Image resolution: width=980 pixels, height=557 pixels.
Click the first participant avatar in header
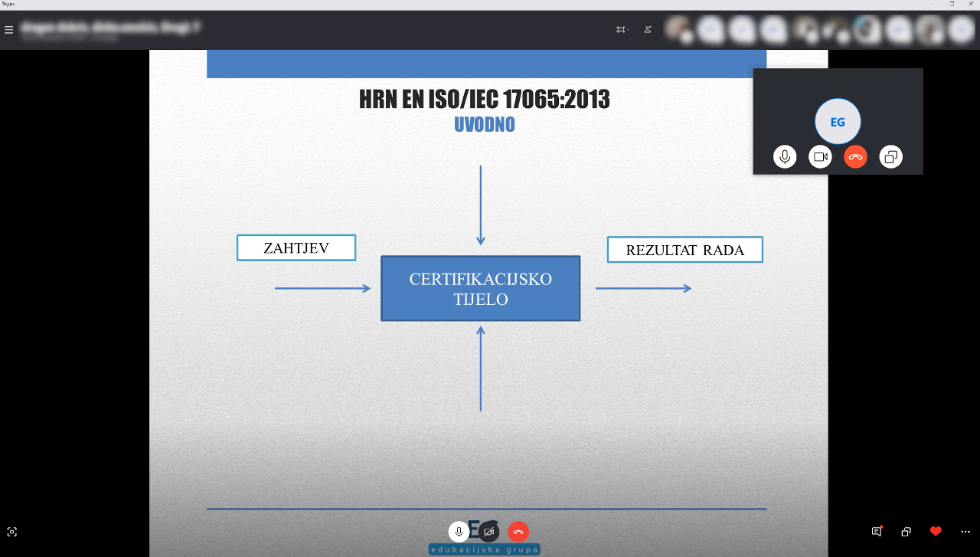click(677, 30)
